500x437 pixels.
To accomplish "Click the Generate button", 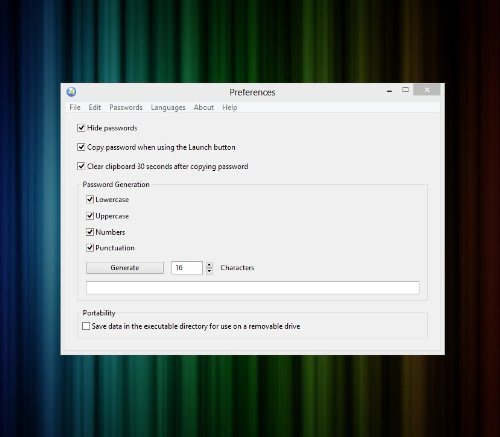I will pyautogui.click(x=125, y=268).
